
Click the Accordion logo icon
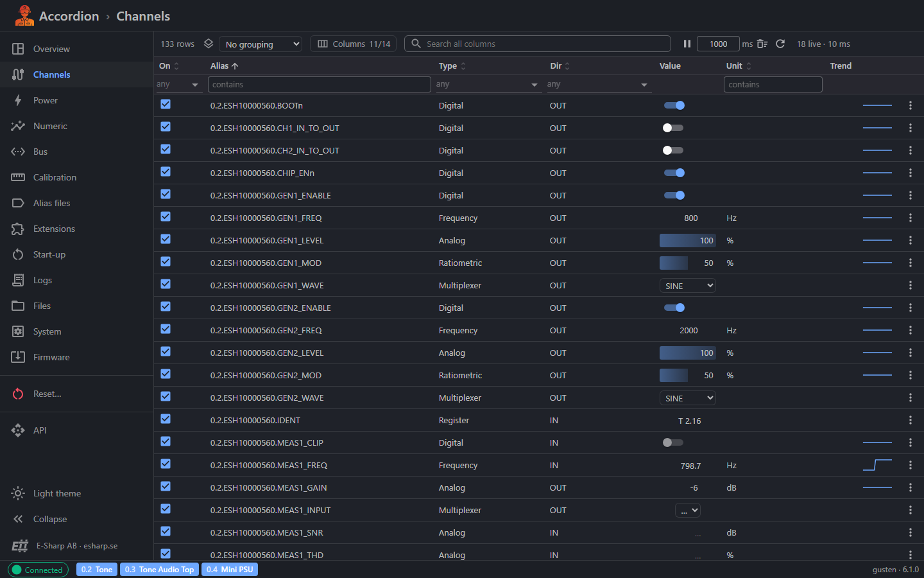[24, 15]
